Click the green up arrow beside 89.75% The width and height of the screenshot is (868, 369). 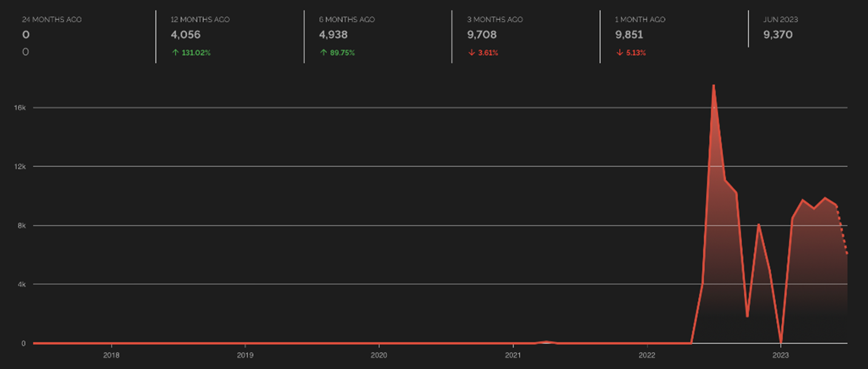[x=323, y=53]
